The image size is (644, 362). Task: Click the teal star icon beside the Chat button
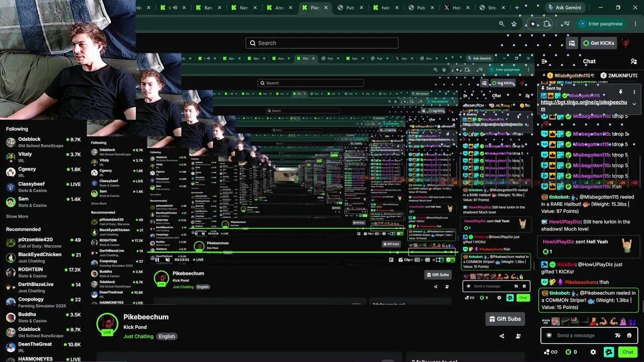[609, 352]
